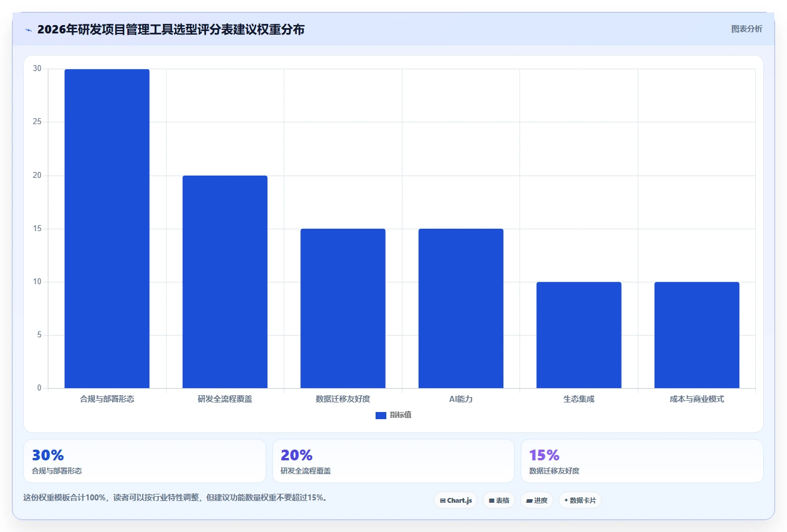Image resolution: width=787 pixels, height=532 pixels.
Task: Click the y-axis value 25
Action: 38,122
